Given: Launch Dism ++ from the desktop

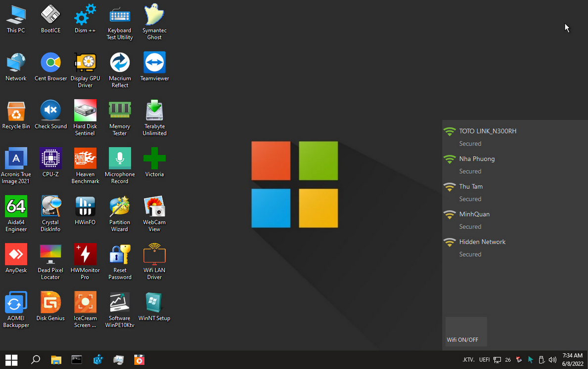Looking at the screenshot, I should [x=85, y=19].
